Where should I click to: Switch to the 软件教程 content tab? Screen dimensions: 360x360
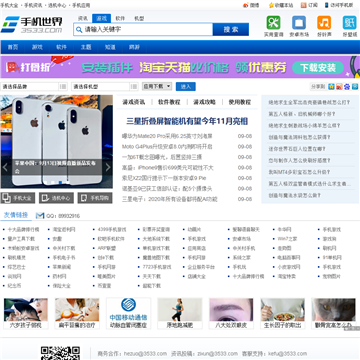tap(169, 102)
